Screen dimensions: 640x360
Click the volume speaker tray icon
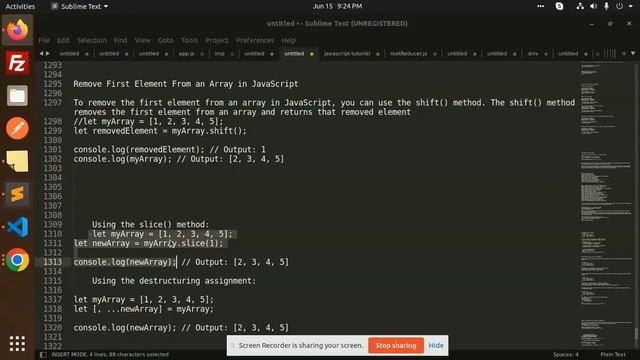point(593,6)
